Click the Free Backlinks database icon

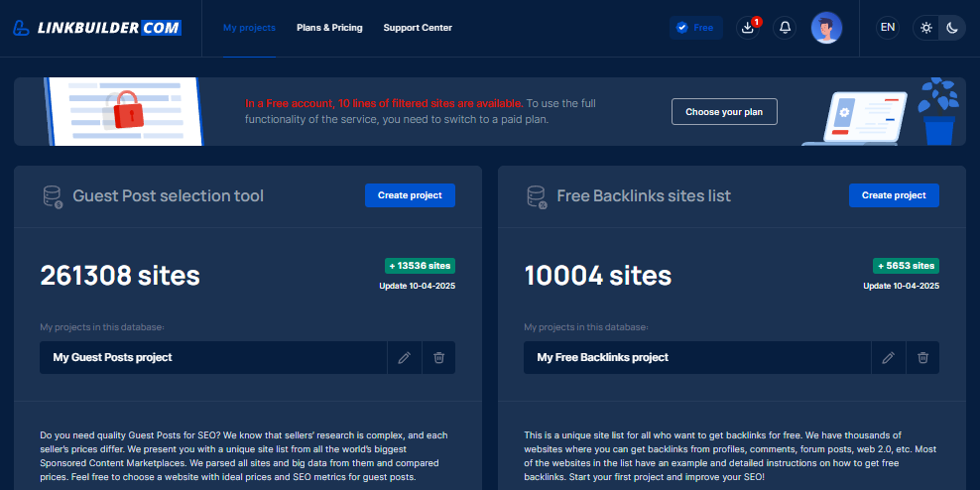tap(537, 196)
